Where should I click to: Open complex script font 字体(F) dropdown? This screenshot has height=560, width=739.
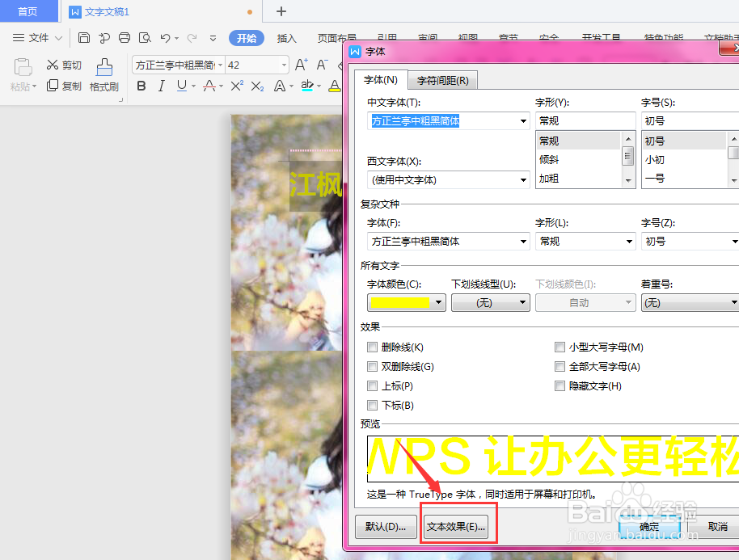click(x=523, y=241)
